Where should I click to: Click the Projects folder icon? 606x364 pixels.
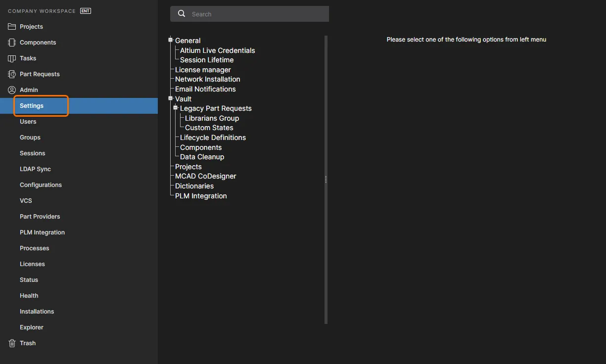pos(12,27)
